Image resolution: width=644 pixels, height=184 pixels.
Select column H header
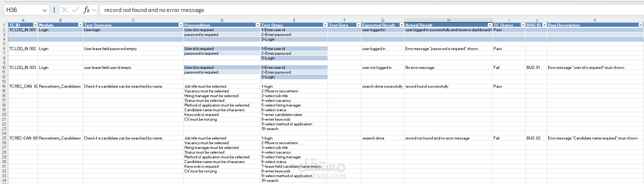448,20
